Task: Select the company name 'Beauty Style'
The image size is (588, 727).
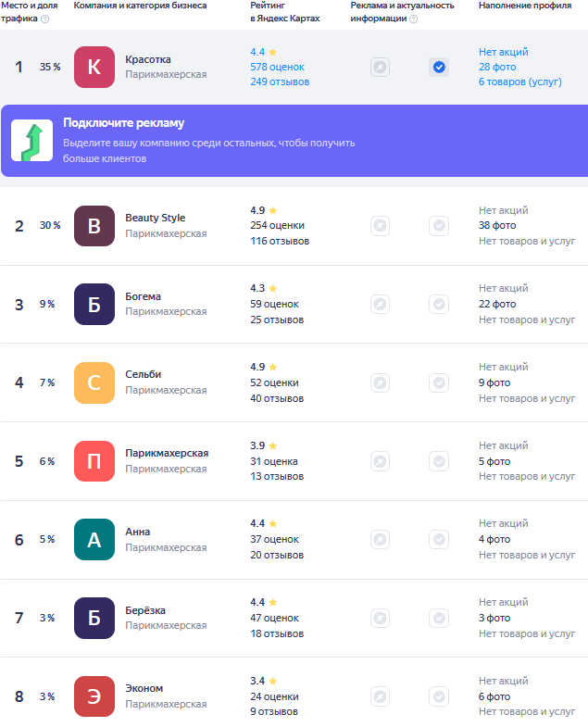Action: (x=156, y=218)
